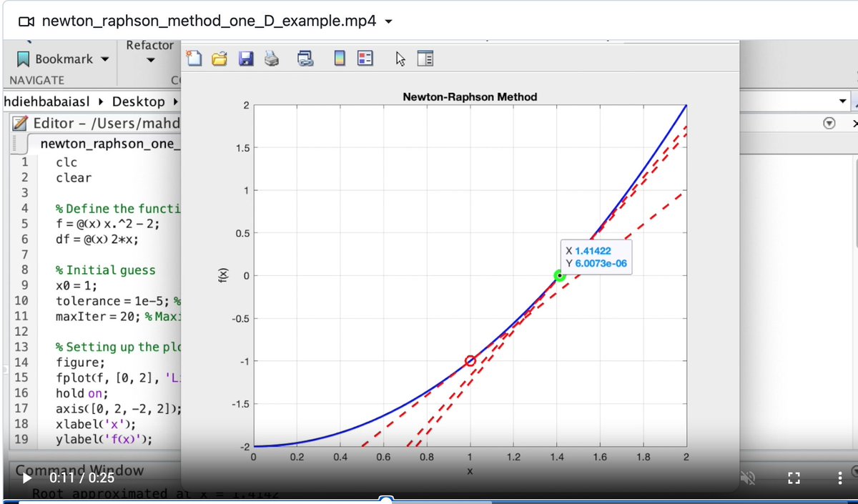Click the Save Figure floppy disk icon
This screenshot has width=858, height=504.
(246, 59)
